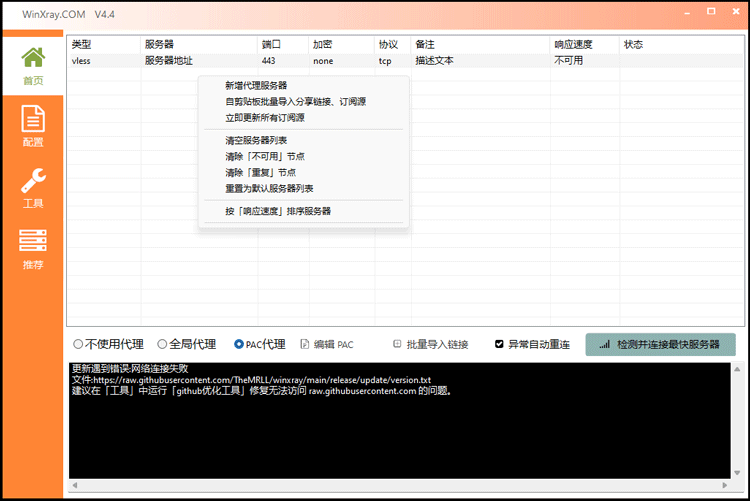
Task: Open the 配置 configuration section
Action: (33, 126)
